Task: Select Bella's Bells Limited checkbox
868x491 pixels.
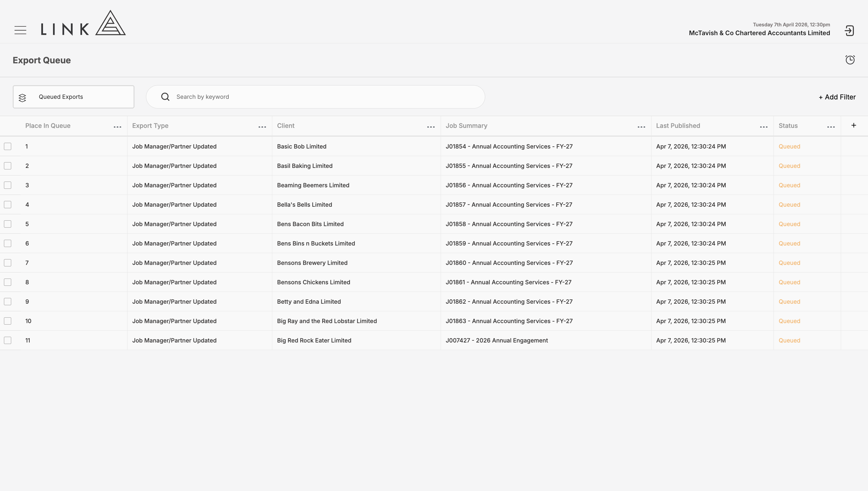Action: [7, 205]
